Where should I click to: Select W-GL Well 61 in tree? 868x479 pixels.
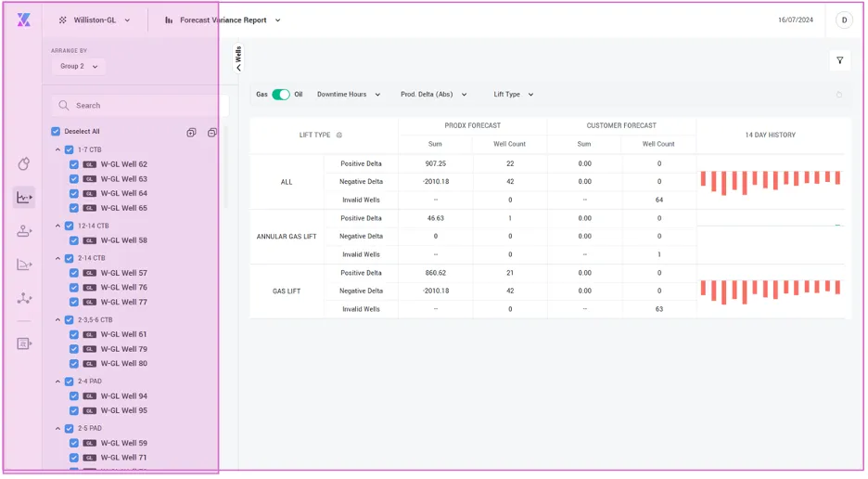point(124,334)
